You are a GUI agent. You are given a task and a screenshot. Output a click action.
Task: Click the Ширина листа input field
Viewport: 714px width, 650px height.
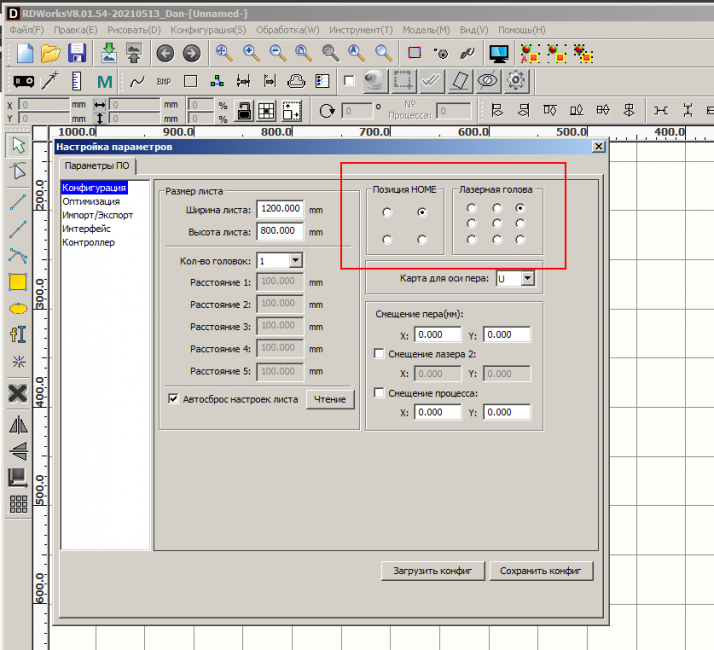click(x=280, y=209)
